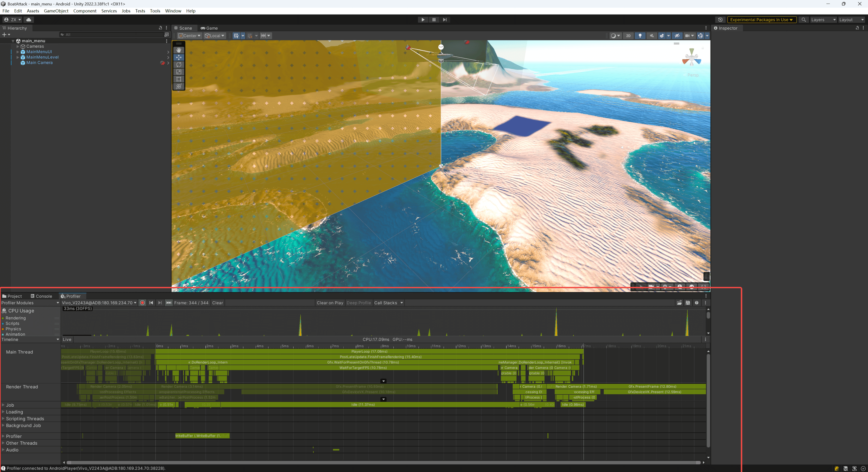The height and width of the screenshot is (472, 868).
Task: Open the GameObject menu
Action: [x=56, y=11]
